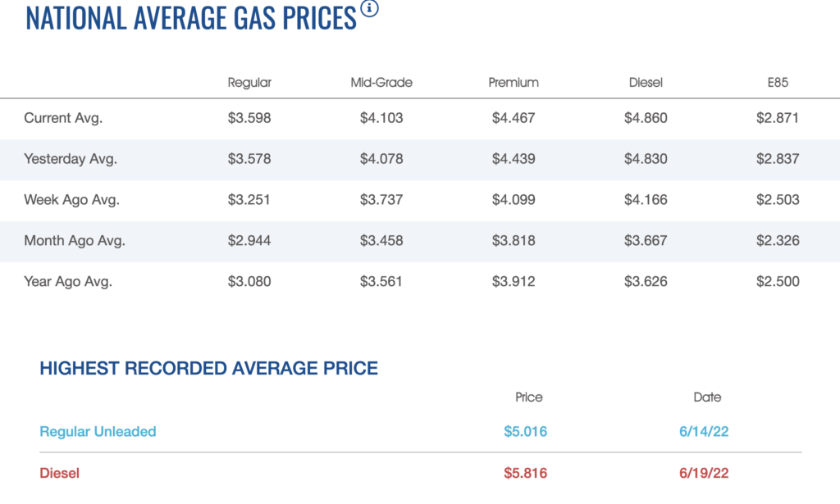Select the Yesterday Avg. row label
Screen dimensions: 840x504
click(71, 159)
